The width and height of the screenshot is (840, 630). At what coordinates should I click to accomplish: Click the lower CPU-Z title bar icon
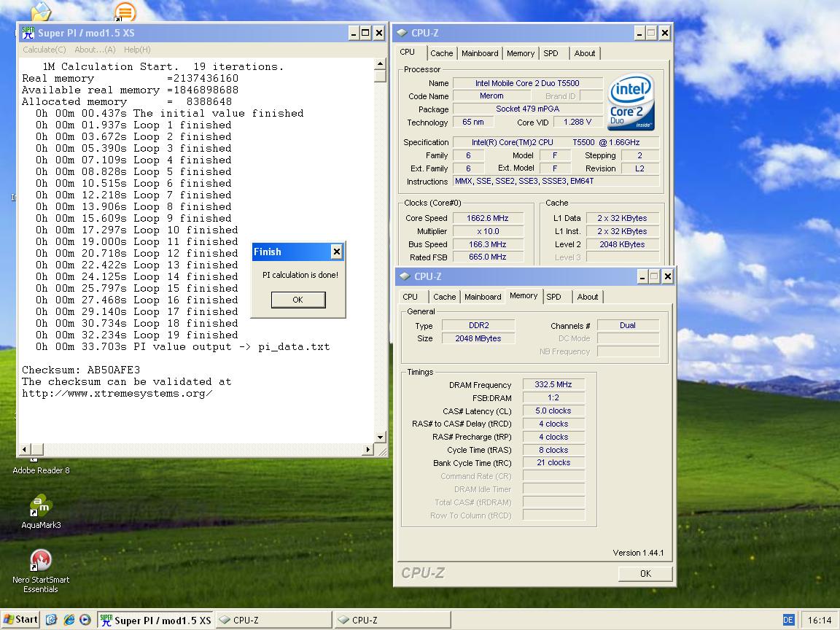tap(405, 276)
